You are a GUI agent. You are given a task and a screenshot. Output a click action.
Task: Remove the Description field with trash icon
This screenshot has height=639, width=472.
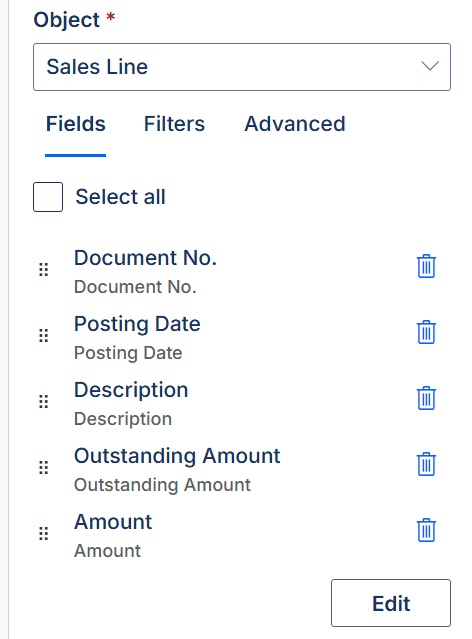pos(426,398)
